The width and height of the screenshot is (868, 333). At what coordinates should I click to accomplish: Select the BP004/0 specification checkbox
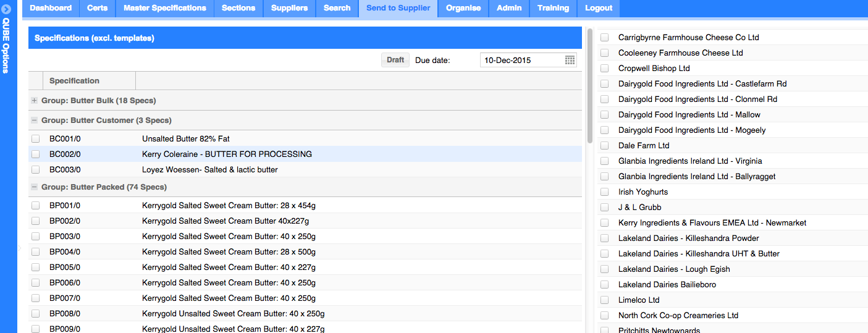pos(36,252)
